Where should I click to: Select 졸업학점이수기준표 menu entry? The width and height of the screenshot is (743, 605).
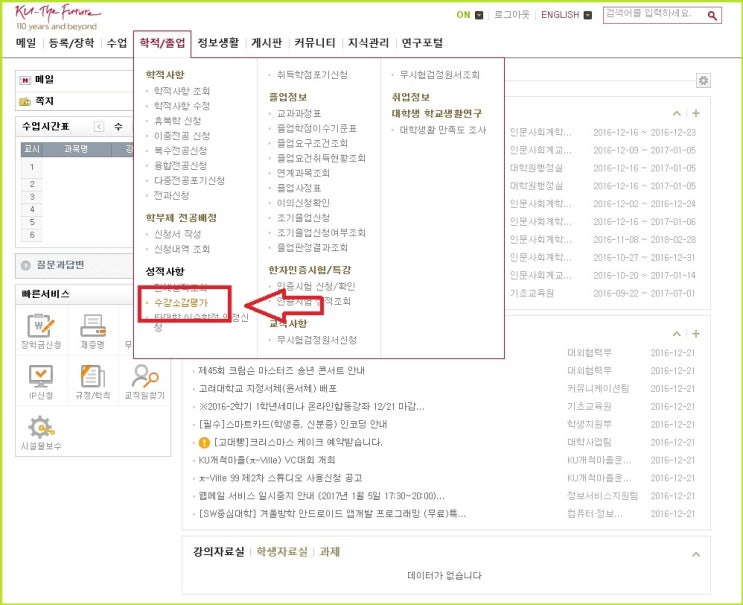(x=317, y=128)
